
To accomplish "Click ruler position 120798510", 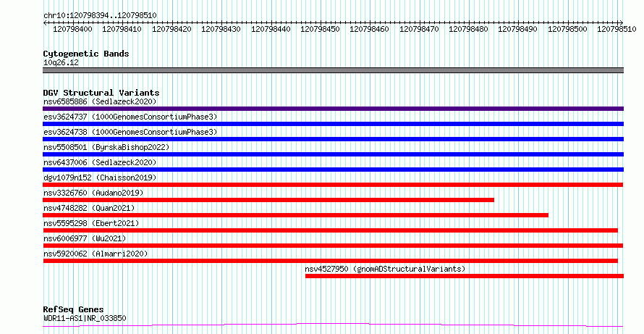I will [x=617, y=29].
